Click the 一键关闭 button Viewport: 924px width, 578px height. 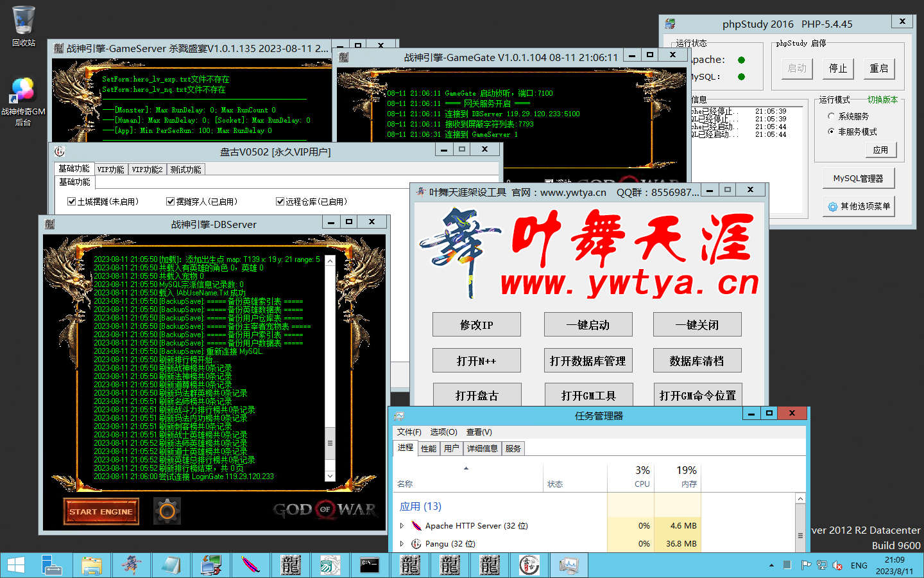[x=697, y=324]
